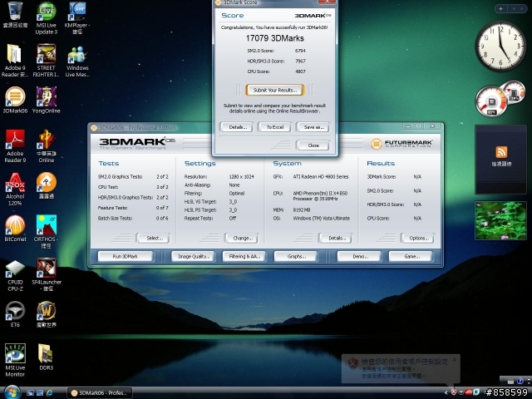Click the security shield tray icon

point(454,392)
